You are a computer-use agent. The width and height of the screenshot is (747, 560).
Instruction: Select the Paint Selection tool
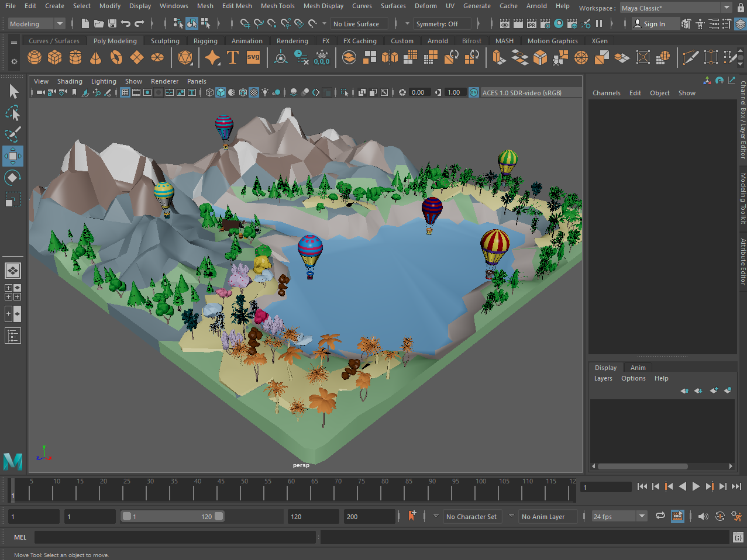pyautogui.click(x=12, y=134)
